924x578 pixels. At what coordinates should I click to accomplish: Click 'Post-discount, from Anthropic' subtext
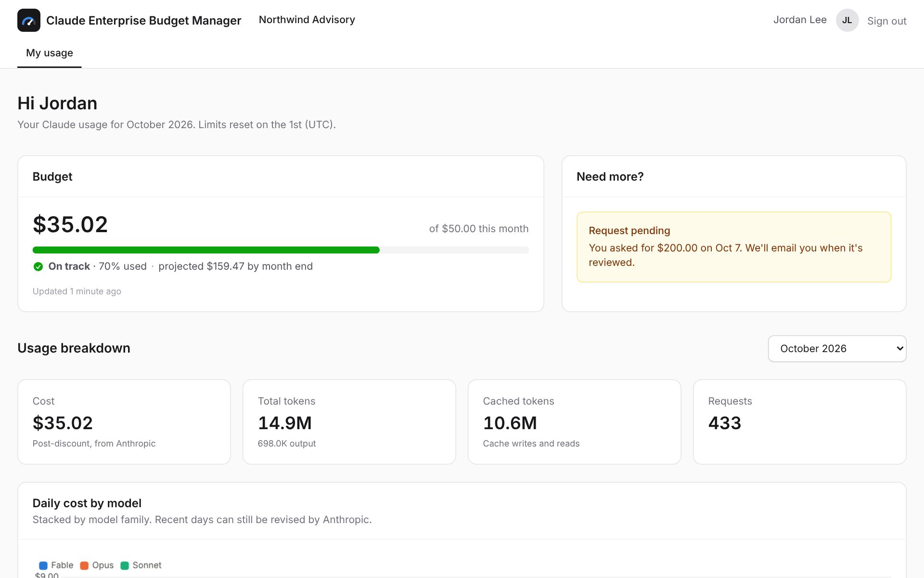(x=94, y=444)
